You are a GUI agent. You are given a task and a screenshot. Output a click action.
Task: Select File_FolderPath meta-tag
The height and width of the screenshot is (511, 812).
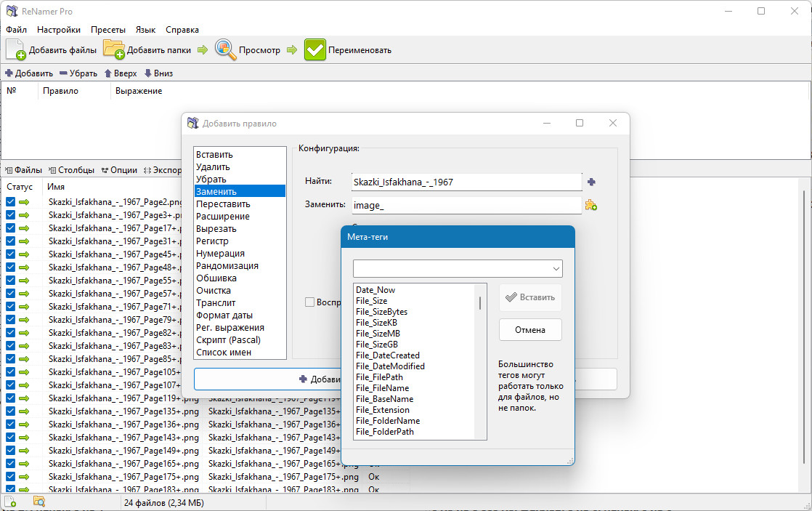(385, 431)
